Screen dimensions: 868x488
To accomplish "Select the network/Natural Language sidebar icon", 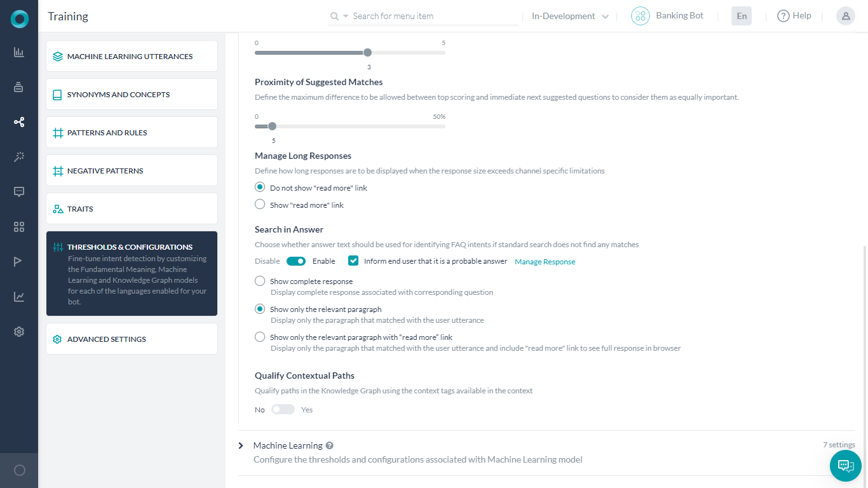I will 18,122.
